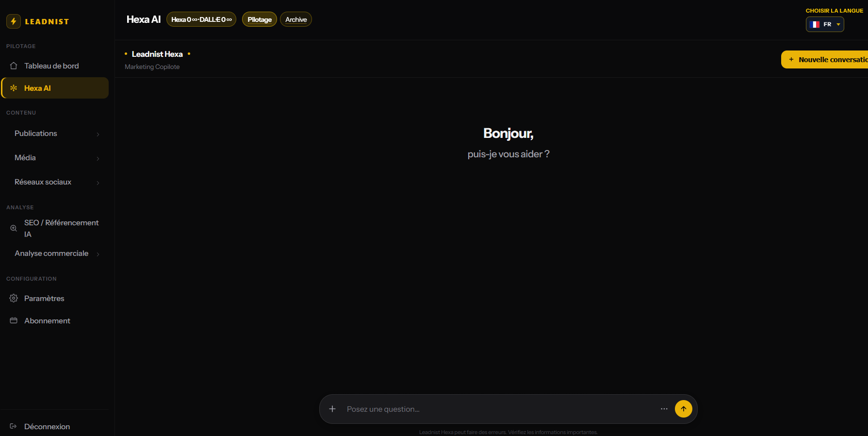The height and width of the screenshot is (436, 868).
Task: Expand Analyse commerciale submenu
Action: [57, 253]
